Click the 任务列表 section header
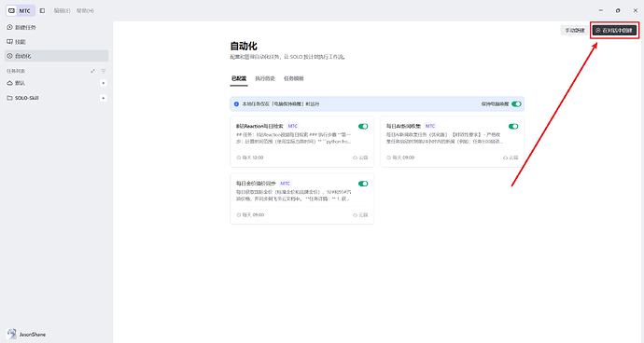 click(x=16, y=71)
